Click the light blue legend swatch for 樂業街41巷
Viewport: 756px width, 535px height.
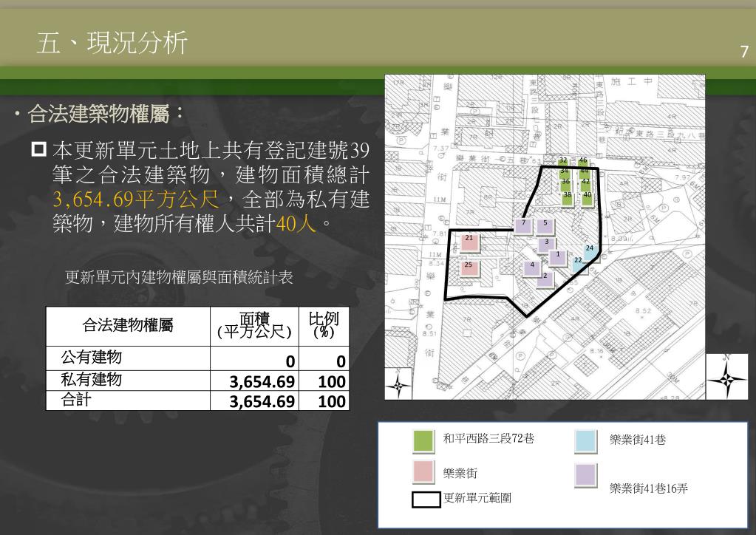pyautogui.click(x=586, y=440)
